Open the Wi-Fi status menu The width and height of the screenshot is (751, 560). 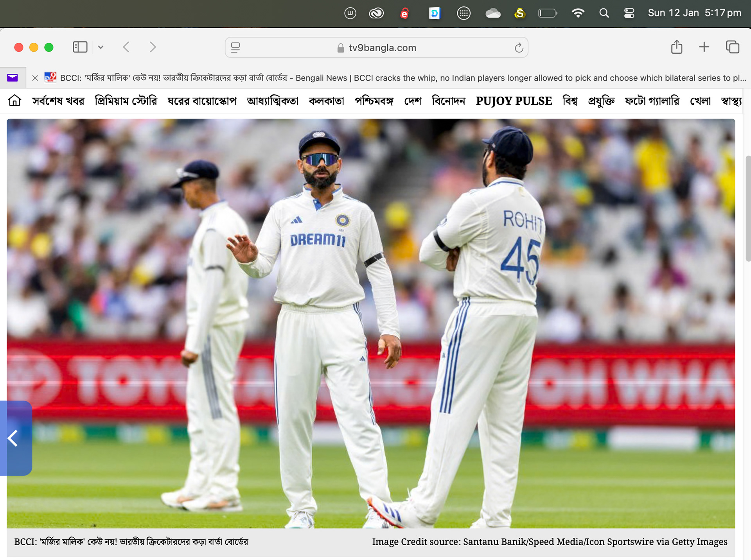[x=578, y=13]
